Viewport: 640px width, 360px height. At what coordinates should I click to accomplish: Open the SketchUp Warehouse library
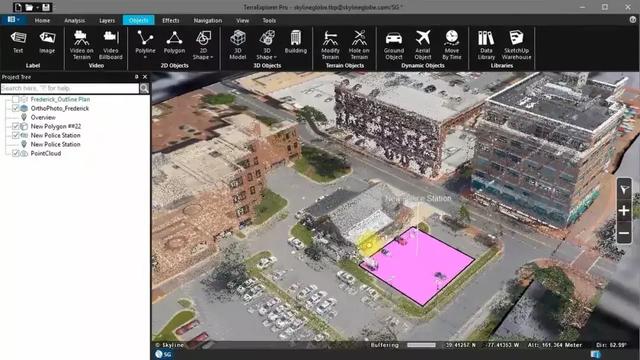pos(516,45)
